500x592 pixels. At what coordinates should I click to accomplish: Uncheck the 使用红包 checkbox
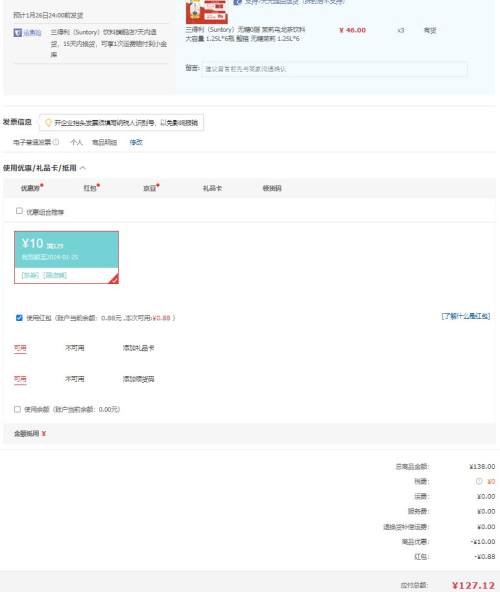coord(19,318)
